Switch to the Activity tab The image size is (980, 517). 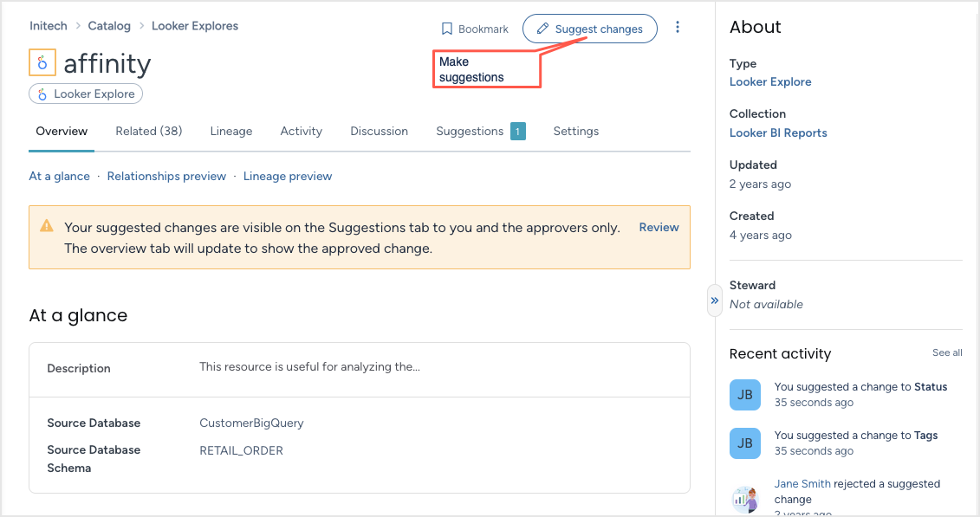click(x=301, y=131)
